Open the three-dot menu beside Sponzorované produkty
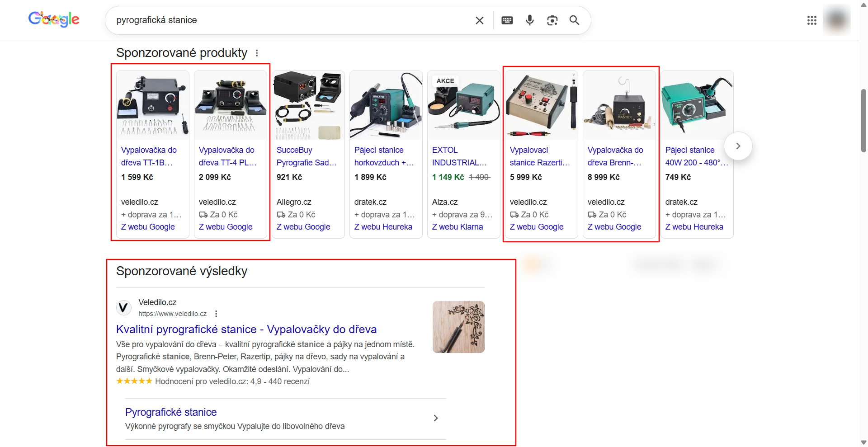 [x=257, y=53]
